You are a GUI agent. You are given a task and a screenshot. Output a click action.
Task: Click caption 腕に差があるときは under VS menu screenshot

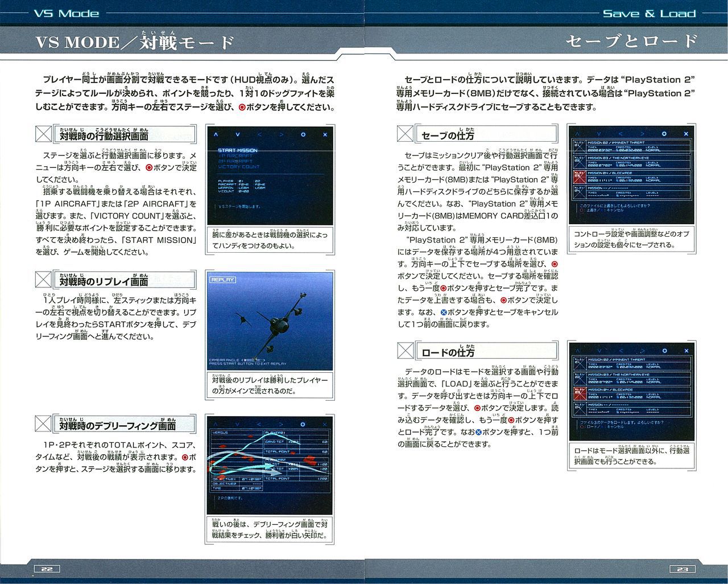point(270,240)
